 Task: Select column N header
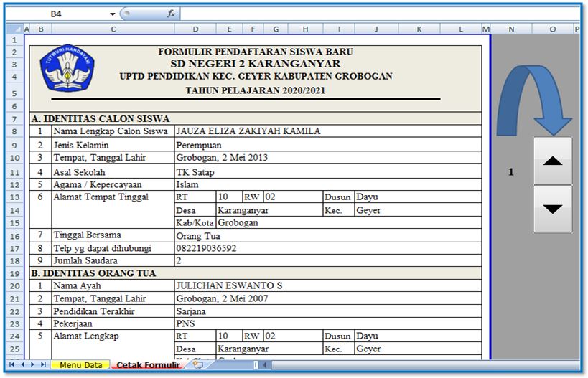click(511, 29)
